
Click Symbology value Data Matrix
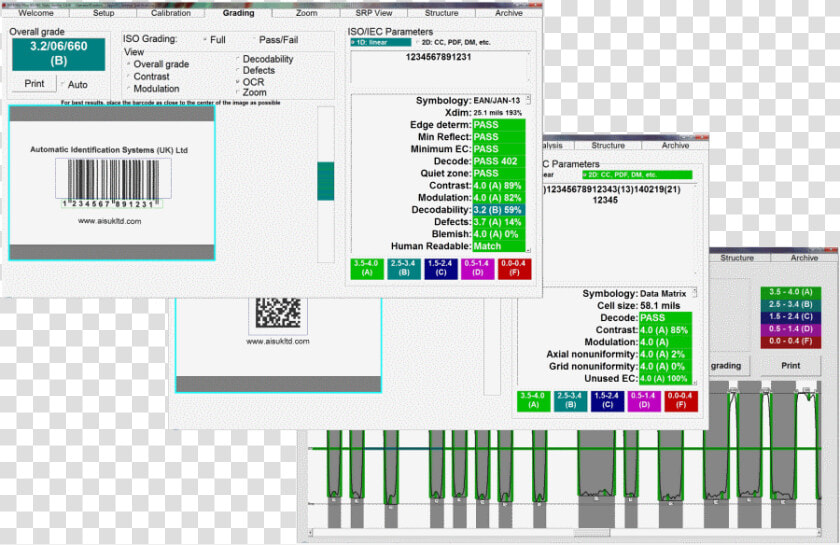663,294
